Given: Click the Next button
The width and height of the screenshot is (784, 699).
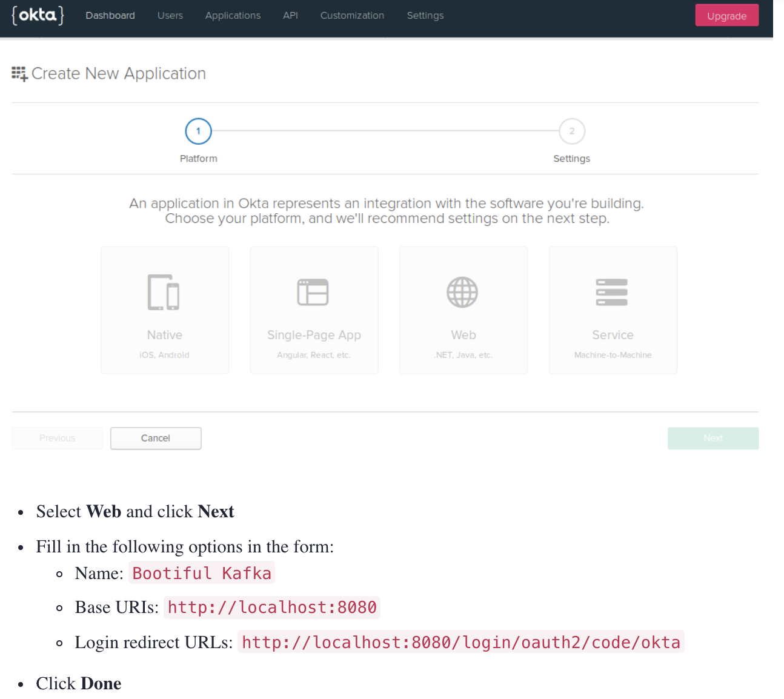Looking at the screenshot, I should pos(713,438).
